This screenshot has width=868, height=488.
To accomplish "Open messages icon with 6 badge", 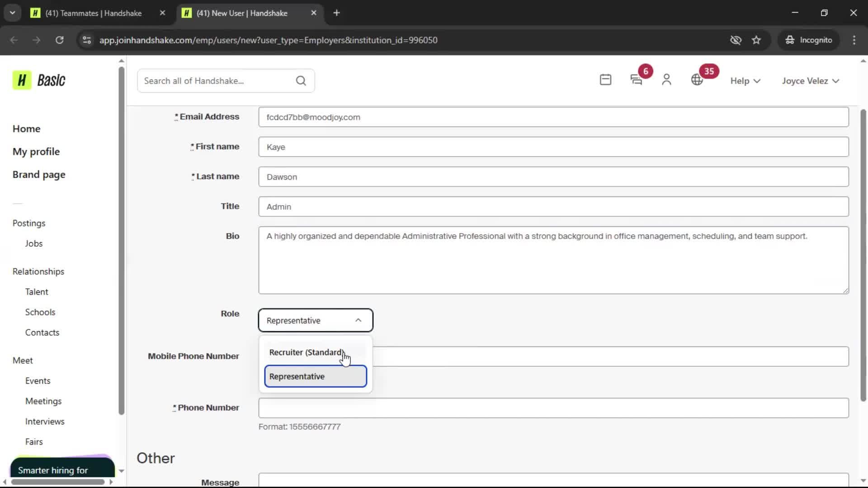I will [x=637, y=80].
